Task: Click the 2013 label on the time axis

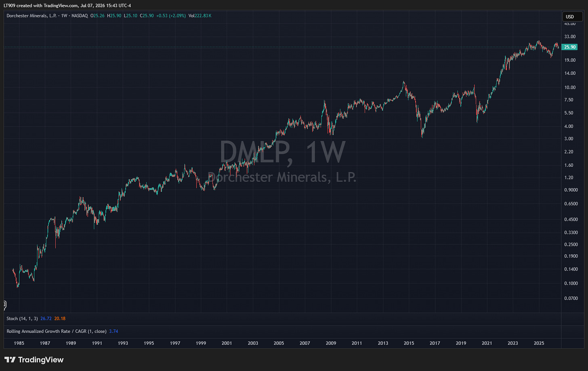Action: 383,343
